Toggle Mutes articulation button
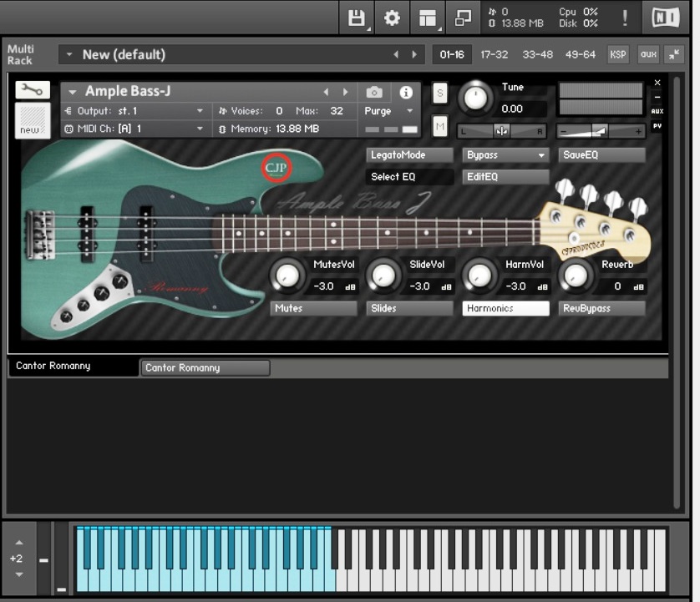Image resolution: width=700 pixels, height=602 pixels. click(313, 308)
